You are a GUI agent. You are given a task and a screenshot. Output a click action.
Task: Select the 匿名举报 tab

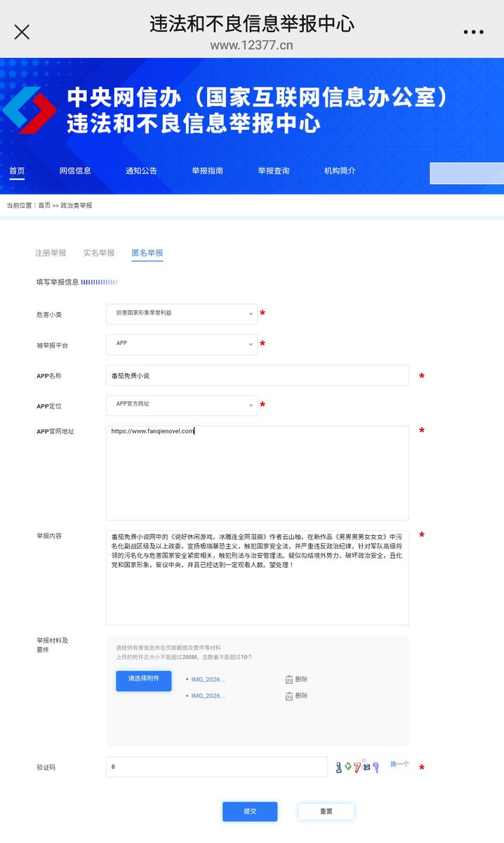click(x=147, y=253)
